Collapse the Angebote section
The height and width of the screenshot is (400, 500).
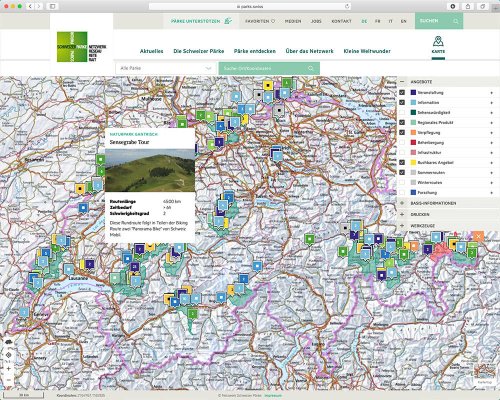(x=402, y=82)
